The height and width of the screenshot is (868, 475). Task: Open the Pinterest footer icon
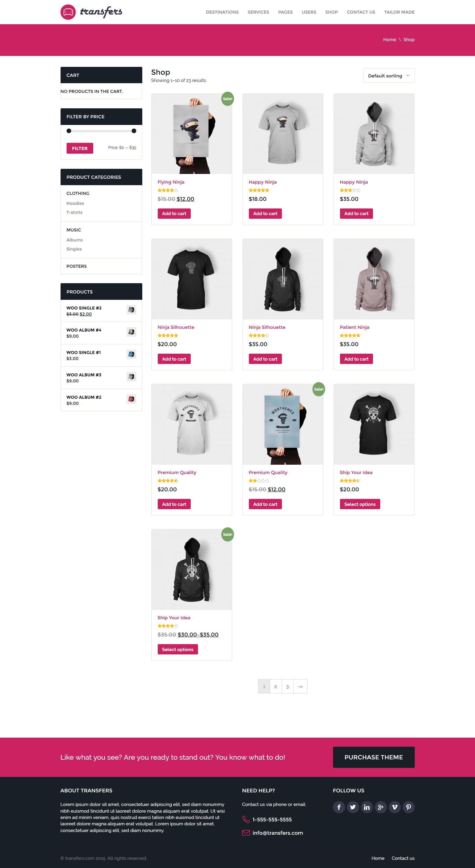(409, 807)
